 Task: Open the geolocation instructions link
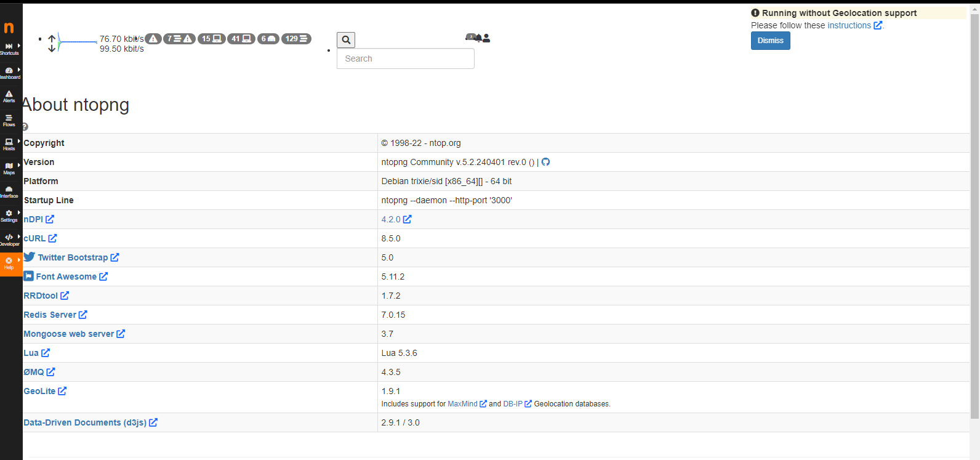(x=849, y=25)
